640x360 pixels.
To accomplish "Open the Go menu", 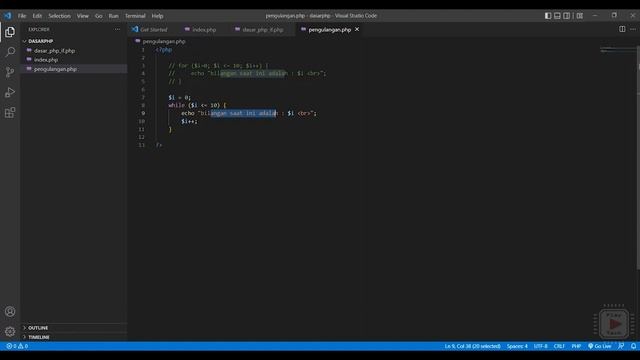I will point(98,16).
